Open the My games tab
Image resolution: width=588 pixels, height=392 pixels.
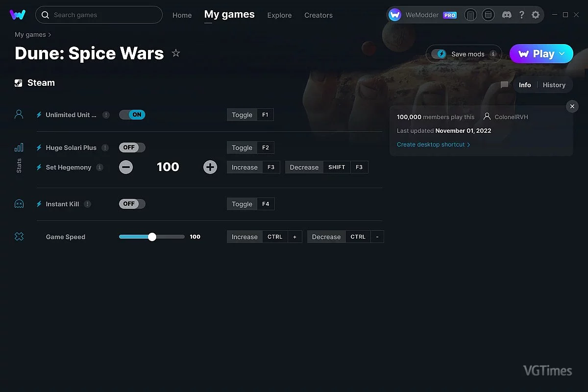click(x=229, y=14)
